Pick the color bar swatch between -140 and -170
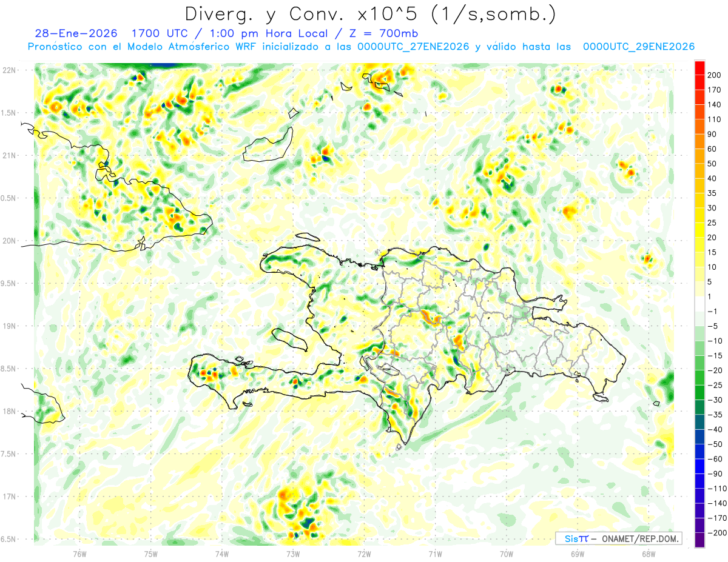 [x=699, y=511]
